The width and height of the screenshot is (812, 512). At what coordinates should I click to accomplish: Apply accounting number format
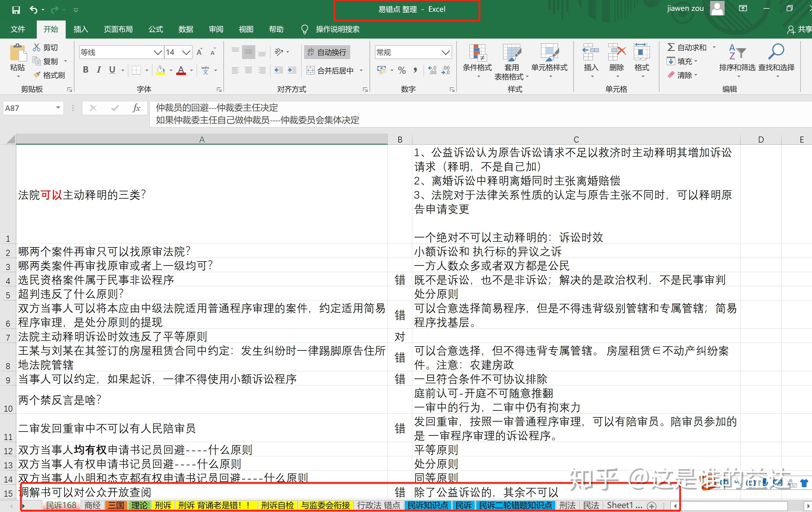[382, 70]
